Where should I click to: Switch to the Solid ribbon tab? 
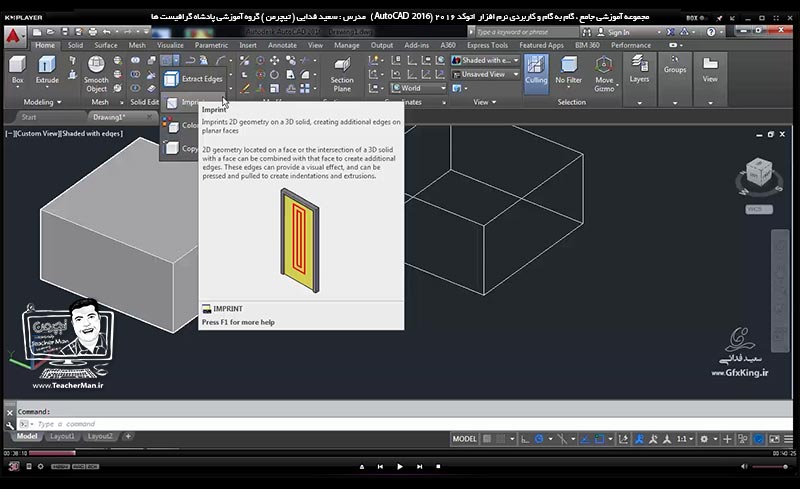[75, 45]
